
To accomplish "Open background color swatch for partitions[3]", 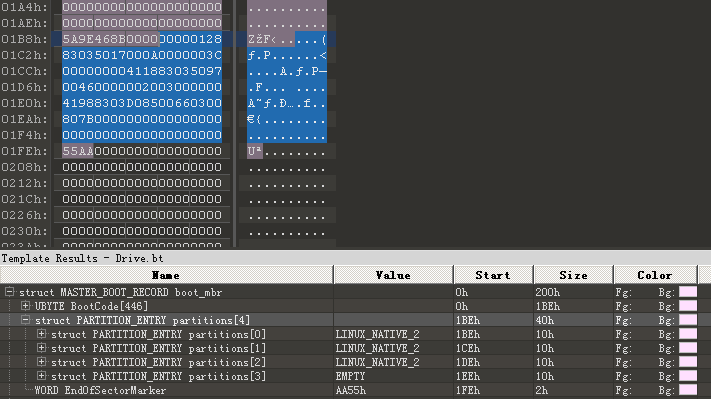I will point(688,376).
